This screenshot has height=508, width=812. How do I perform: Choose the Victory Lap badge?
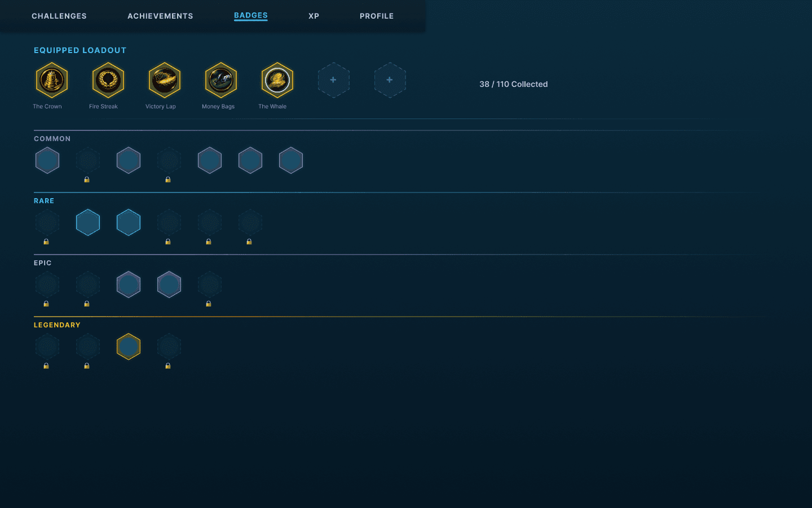pyautogui.click(x=165, y=80)
